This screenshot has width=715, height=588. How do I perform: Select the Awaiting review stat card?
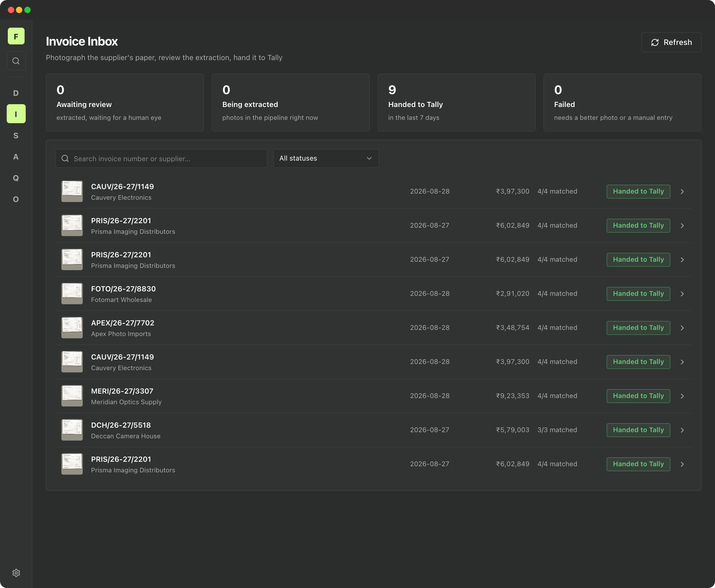(125, 102)
